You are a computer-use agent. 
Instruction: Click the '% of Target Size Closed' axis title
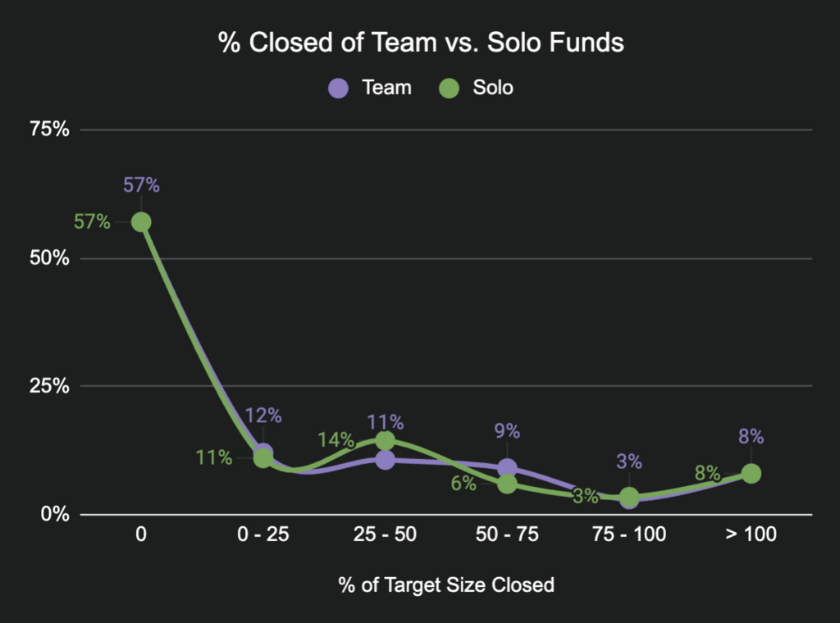tap(446, 585)
